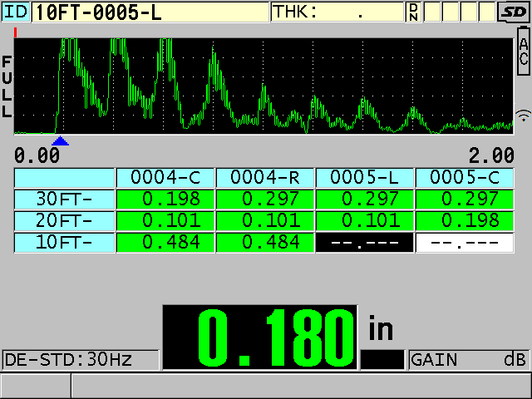Click the 2.00 range end value
The image size is (532, 399).
[x=491, y=155]
